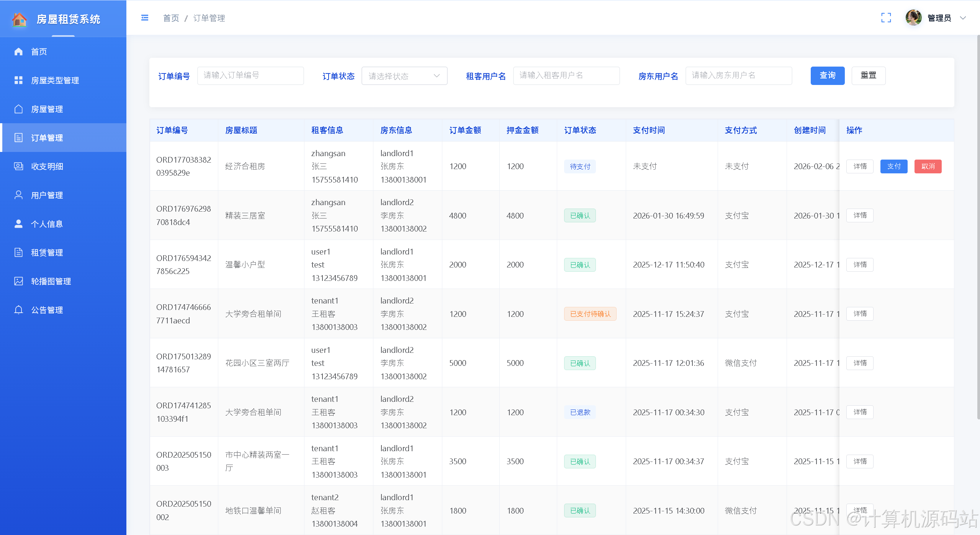This screenshot has height=535, width=980.
Task: Open 用户管理 person icon
Action: point(18,195)
